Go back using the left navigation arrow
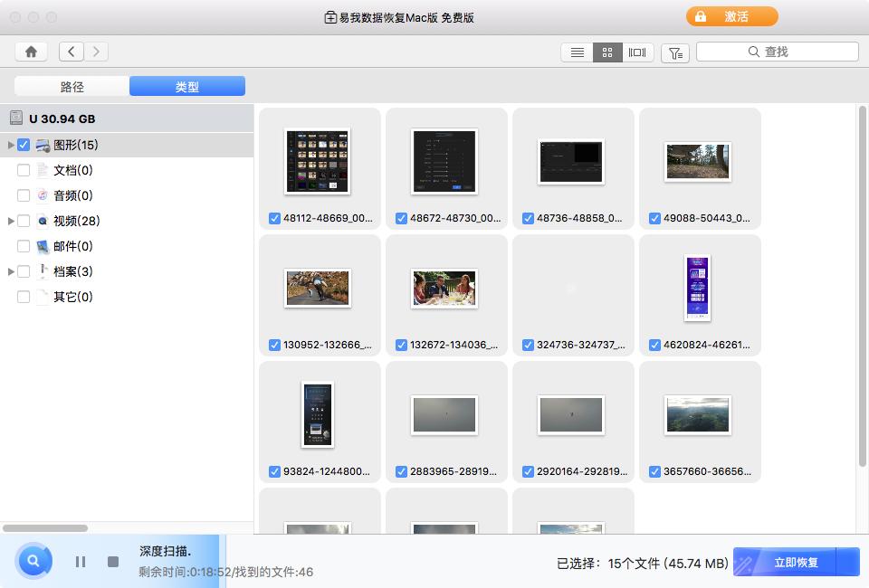869x588 pixels. (71, 52)
